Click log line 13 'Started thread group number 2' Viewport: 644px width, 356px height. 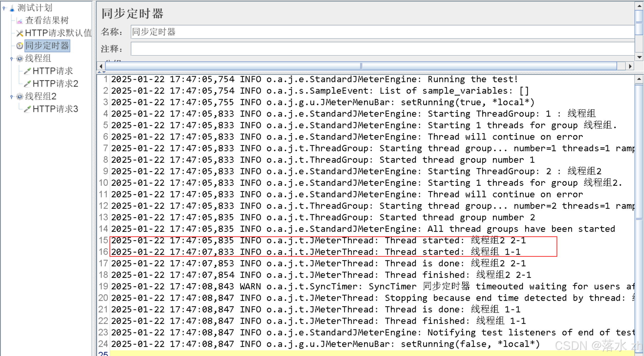pos(323,217)
